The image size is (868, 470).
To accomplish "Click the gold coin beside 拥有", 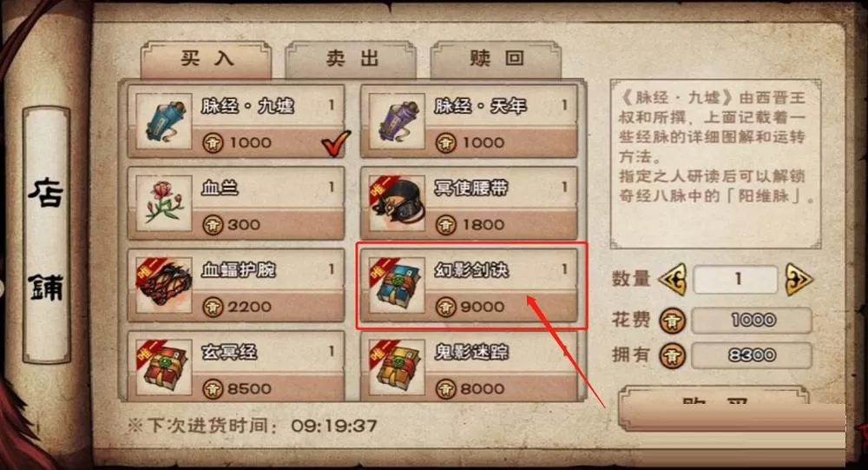I will point(672,356).
